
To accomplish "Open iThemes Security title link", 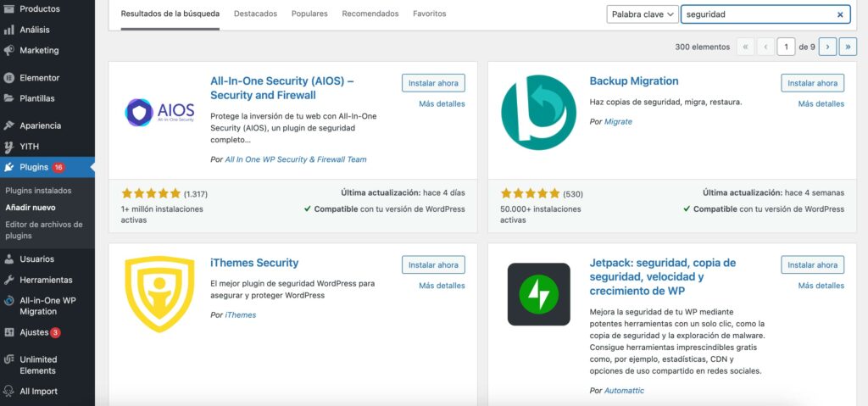I will point(254,263).
